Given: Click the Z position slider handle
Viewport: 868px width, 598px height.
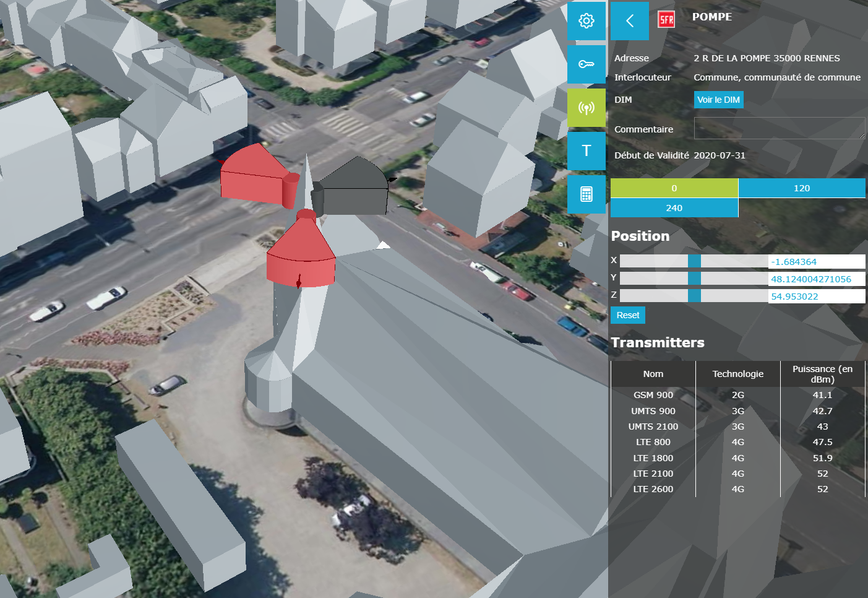Looking at the screenshot, I should (x=694, y=296).
